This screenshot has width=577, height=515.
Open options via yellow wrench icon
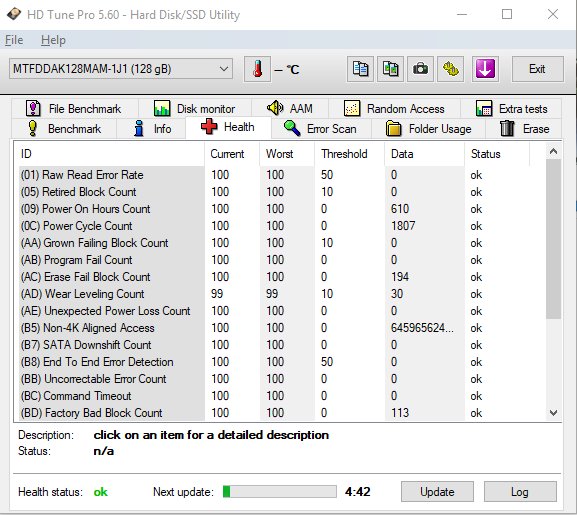coord(450,69)
